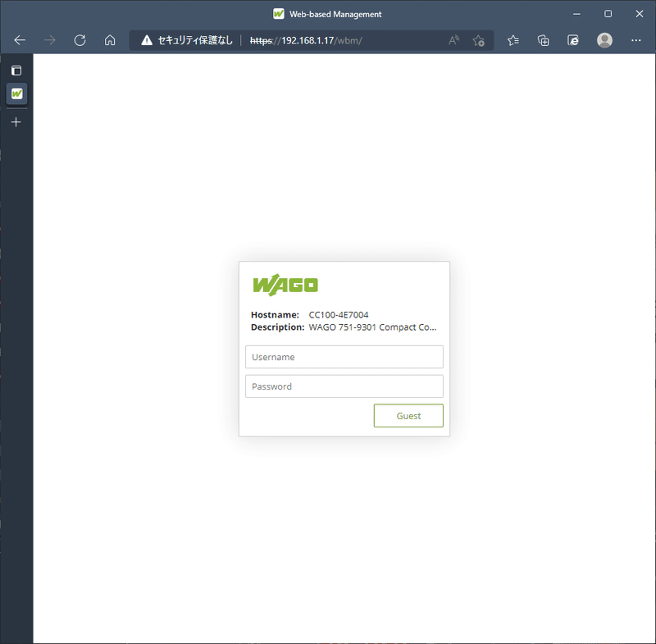
Task: Select the WAGO tab in the vertical tab bar
Action: pyautogui.click(x=16, y=94)
